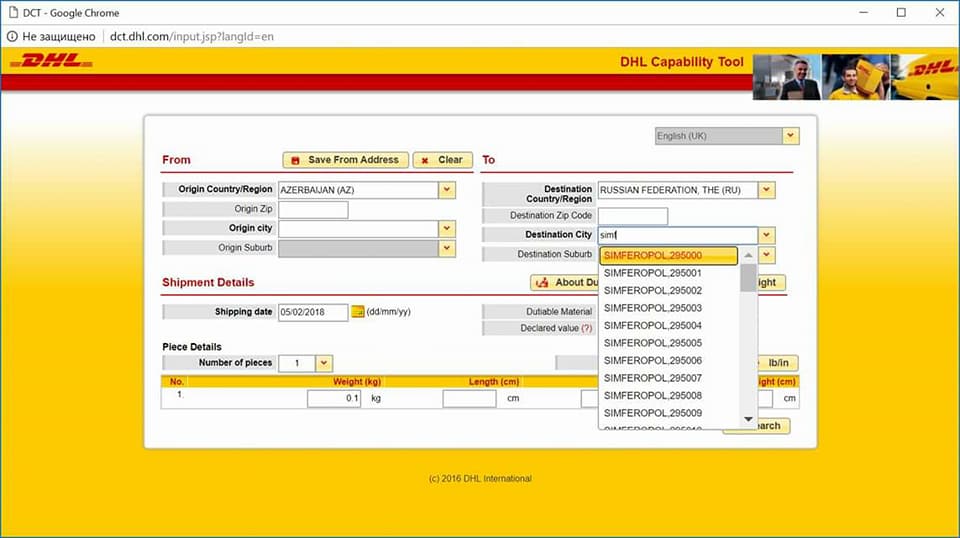Click the Save From Address button
The height and width of the screenshot is (538, 960).
click(x=346, y=160)
